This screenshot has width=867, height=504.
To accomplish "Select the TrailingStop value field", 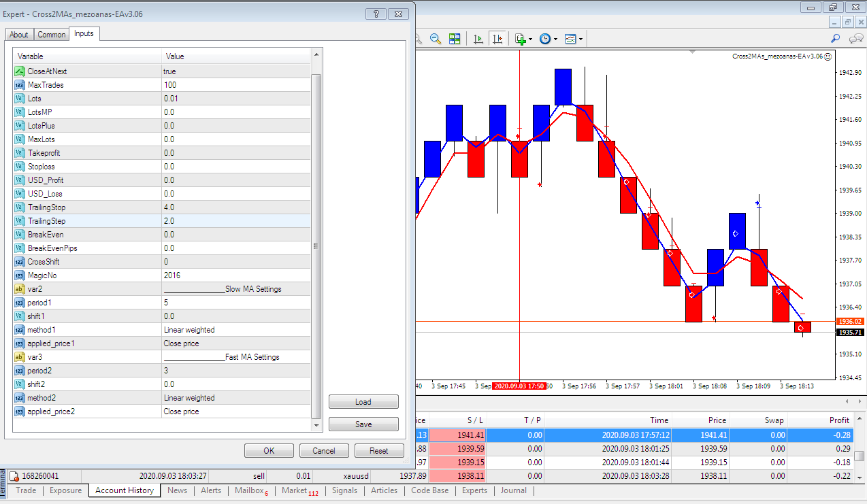I will coord(236,207).
